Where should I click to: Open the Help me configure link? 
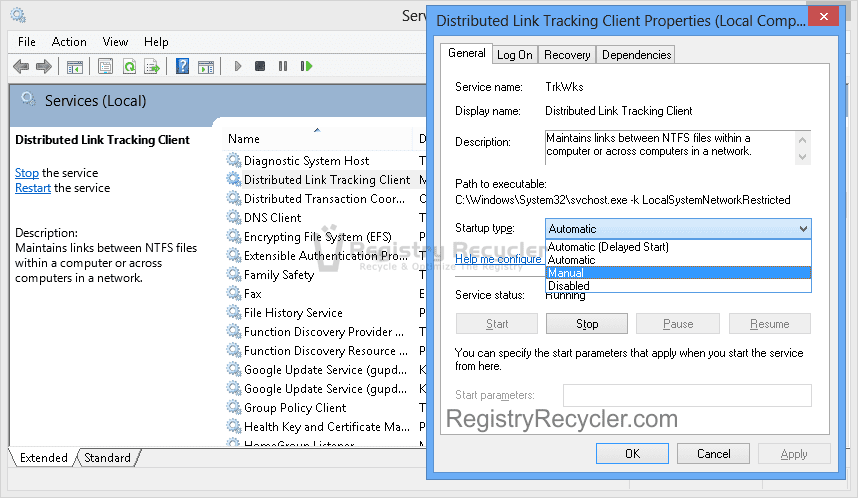click(498, 259)
